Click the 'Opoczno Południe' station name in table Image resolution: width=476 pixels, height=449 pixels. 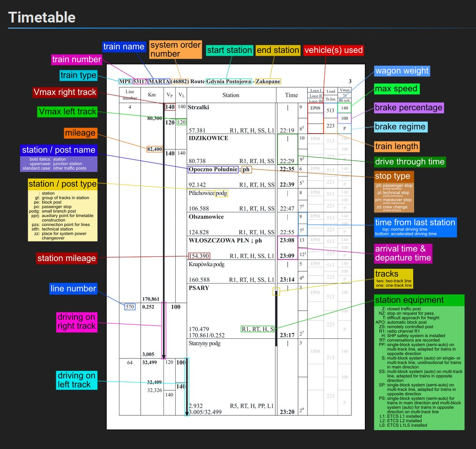pos(213,169)
